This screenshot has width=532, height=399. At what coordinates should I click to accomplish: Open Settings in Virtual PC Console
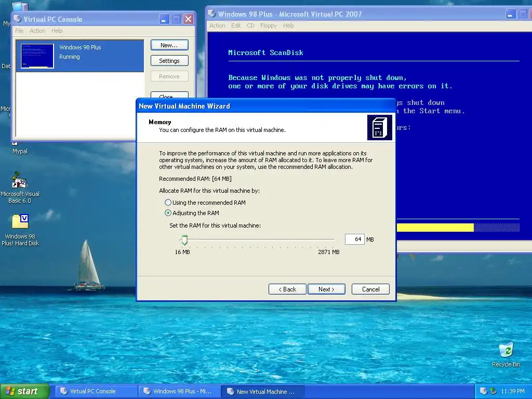(169, 61)
